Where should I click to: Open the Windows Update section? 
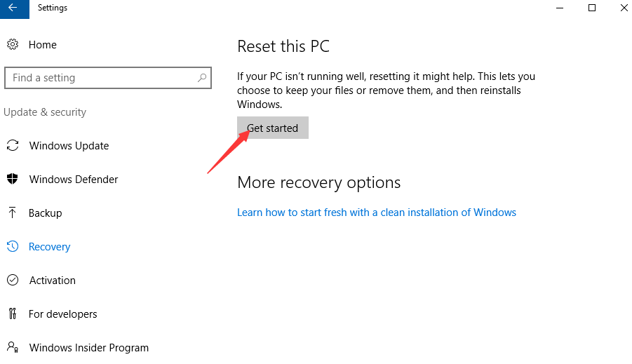[x=69, y=145]
